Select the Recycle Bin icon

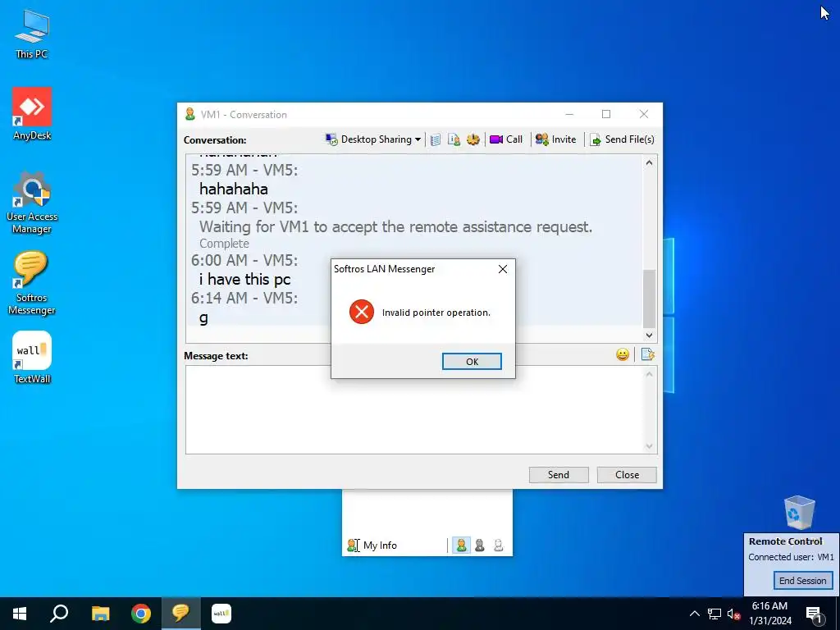[x=799, y=512]
